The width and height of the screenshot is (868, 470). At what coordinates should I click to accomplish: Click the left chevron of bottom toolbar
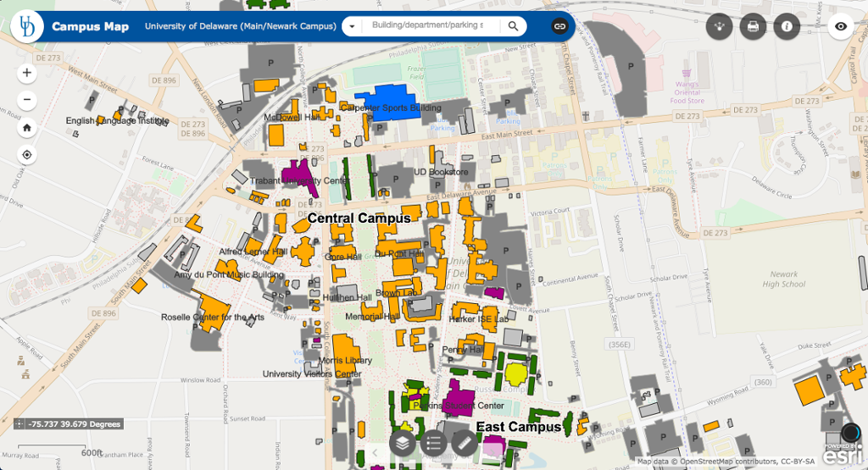click(375, 453)
